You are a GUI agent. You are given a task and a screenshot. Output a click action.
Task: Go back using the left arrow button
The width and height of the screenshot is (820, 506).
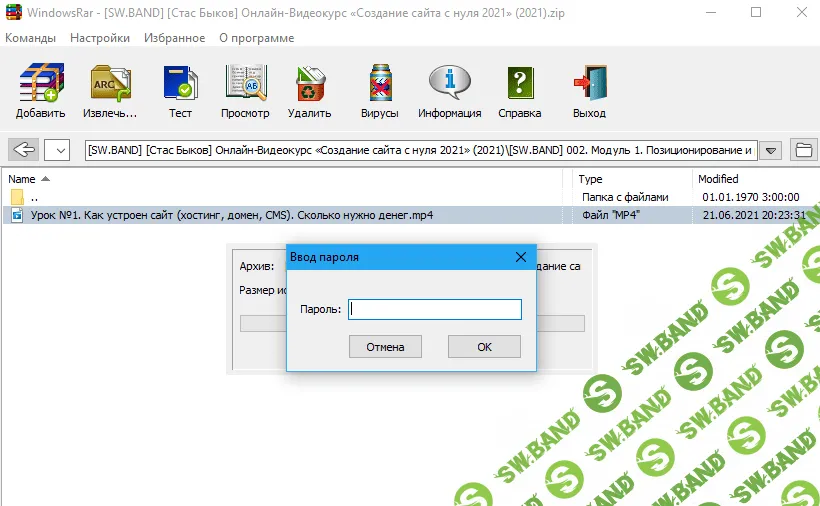click(24, 150)
